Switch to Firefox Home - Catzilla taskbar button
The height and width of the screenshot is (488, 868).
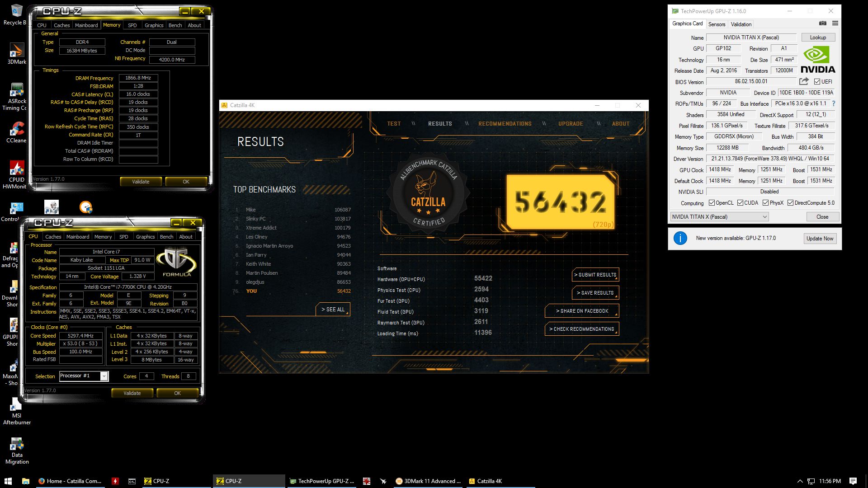tap(70, 481)
